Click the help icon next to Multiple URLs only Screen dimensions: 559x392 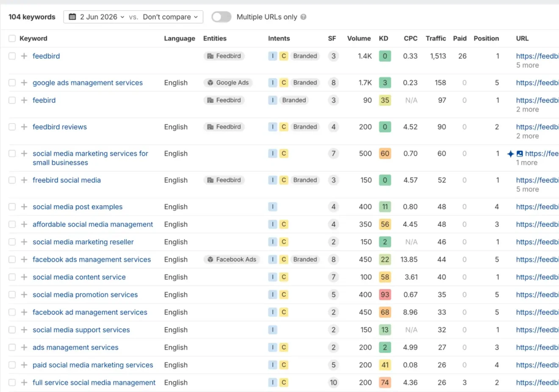point(303,17)
